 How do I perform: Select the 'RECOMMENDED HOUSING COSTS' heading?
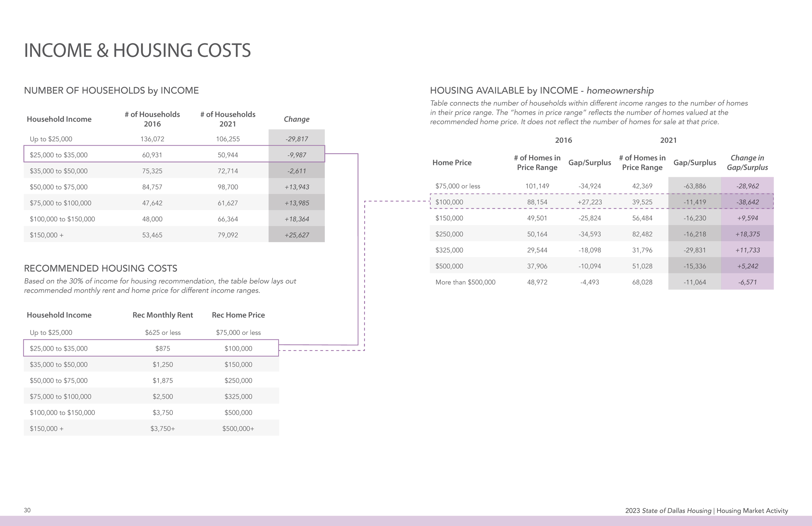click(x=101, y=269)
